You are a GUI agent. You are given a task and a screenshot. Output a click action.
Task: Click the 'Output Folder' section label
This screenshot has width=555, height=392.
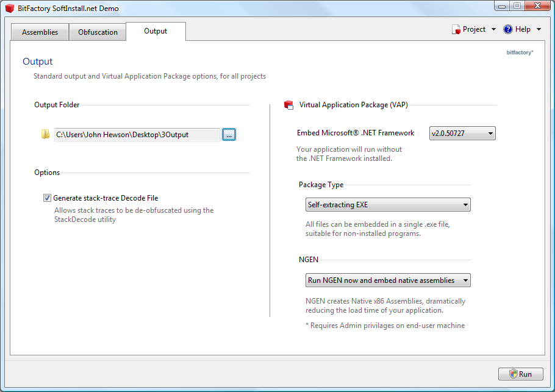pos(57,105)
